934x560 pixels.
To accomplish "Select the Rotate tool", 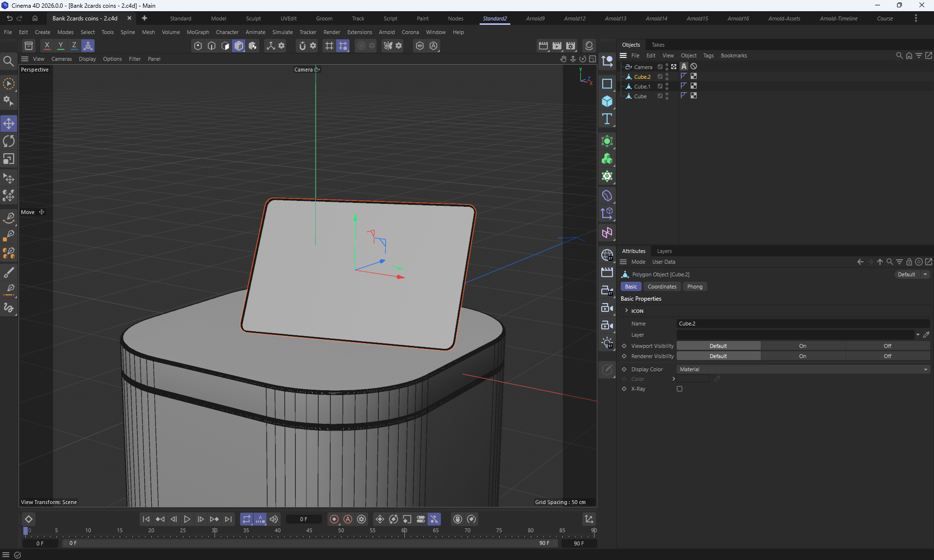I will click(9, 142).
